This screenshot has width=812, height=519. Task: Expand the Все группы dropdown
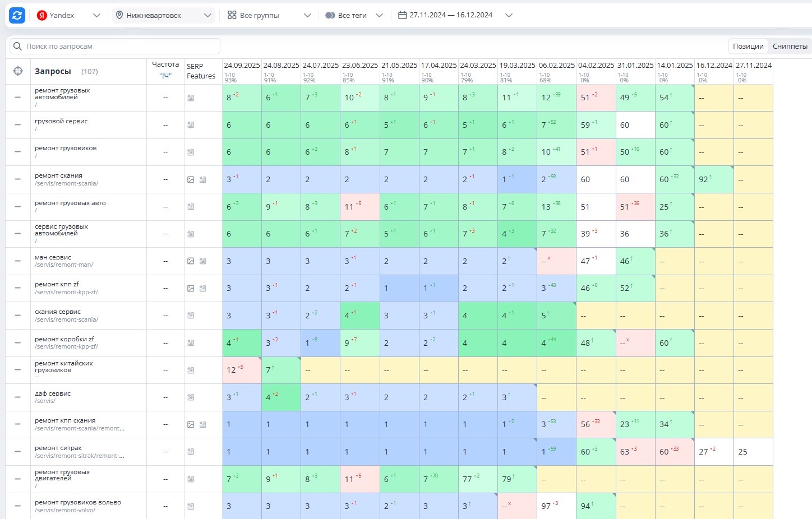tap(269, 15)
